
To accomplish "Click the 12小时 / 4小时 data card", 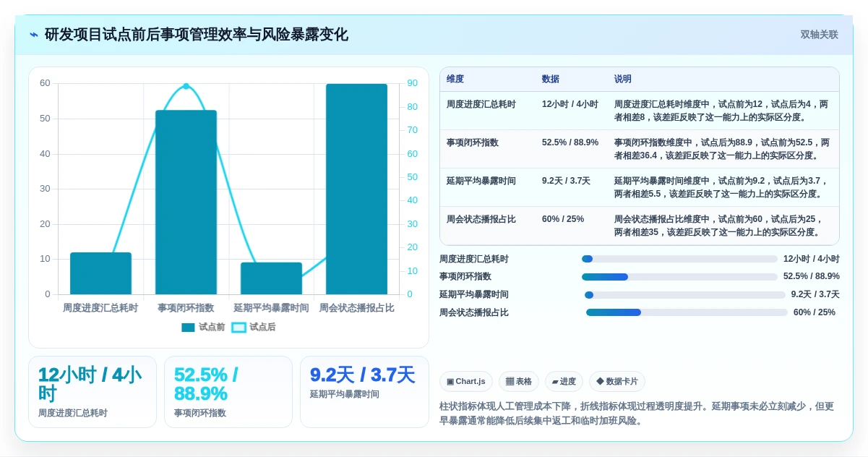I will click(93, 392).
